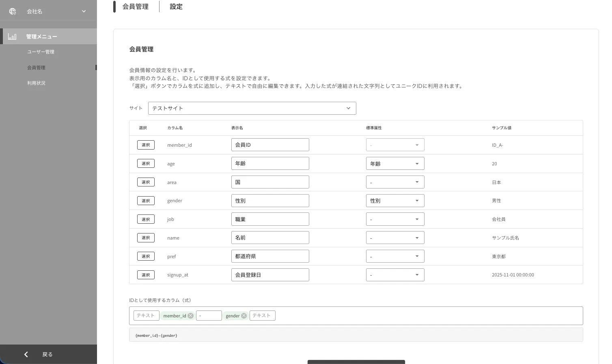
Task: Click sample value 東京都
Action: coord(499,257)
